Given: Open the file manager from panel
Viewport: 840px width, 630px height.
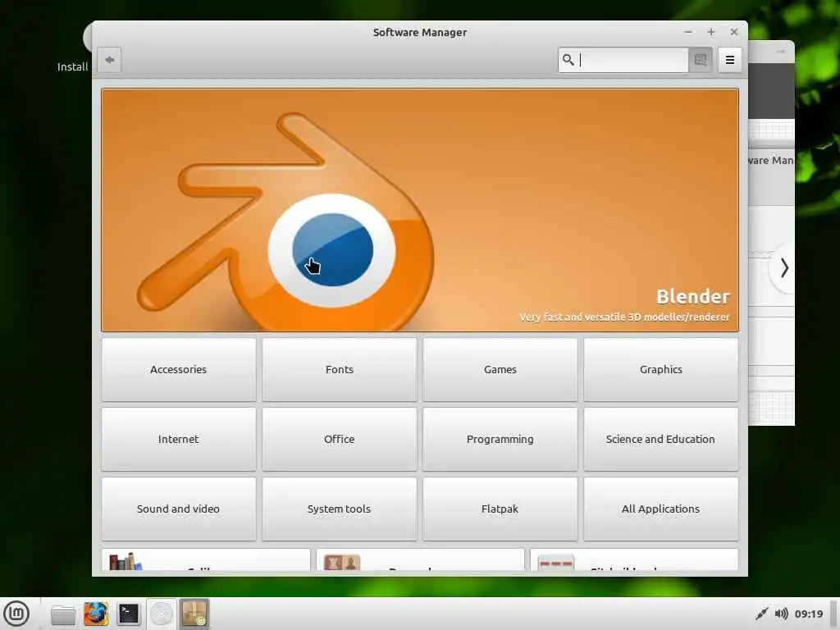Looking at the screenshot, I should (63, 614).
